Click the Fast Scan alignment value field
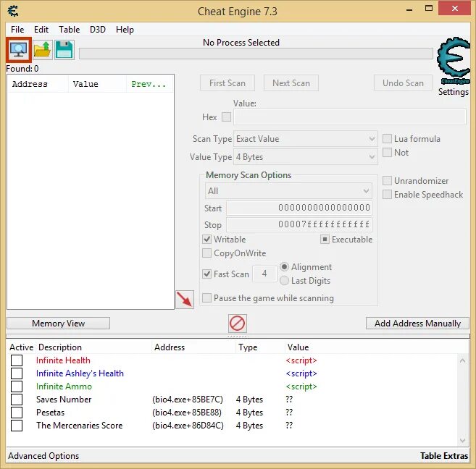The height and width of the screenshot is (469, 476). [264, 274]
